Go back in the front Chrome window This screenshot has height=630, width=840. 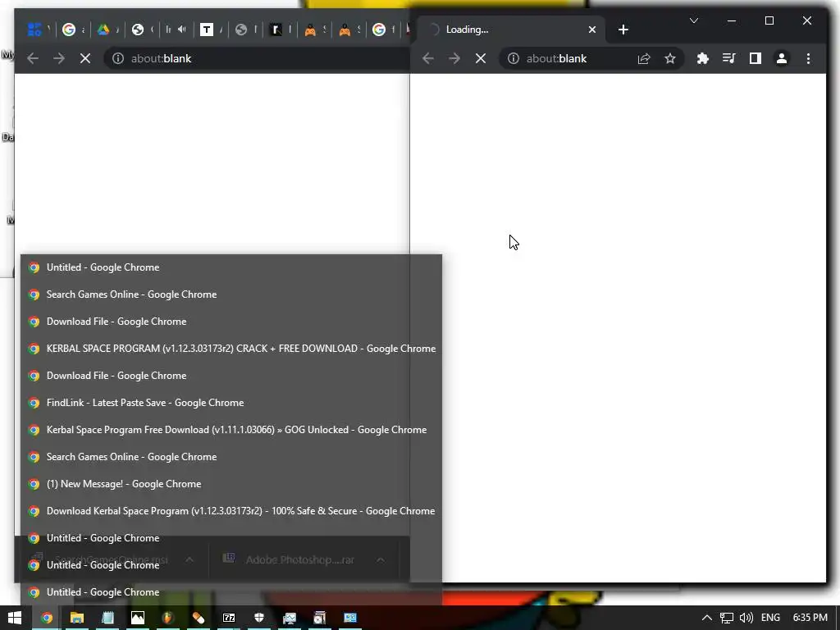pos(428,58)
